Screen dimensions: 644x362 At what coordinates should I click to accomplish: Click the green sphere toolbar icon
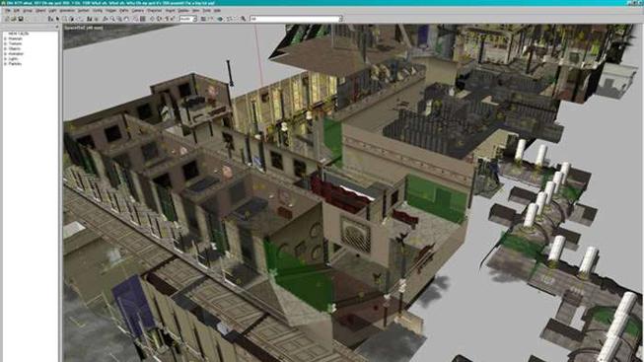point(220,19)
